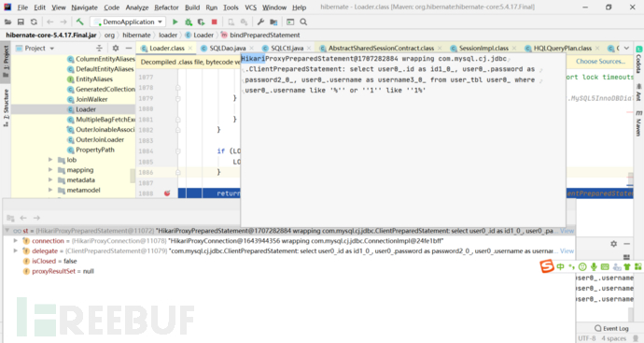
Task: Open search everywhere magnifier icon
Action: point(303,21)
